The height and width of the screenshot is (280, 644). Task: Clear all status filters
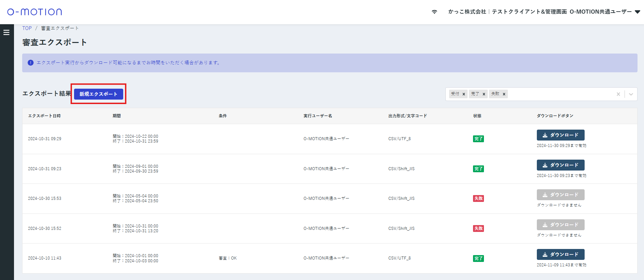(618, 94)
